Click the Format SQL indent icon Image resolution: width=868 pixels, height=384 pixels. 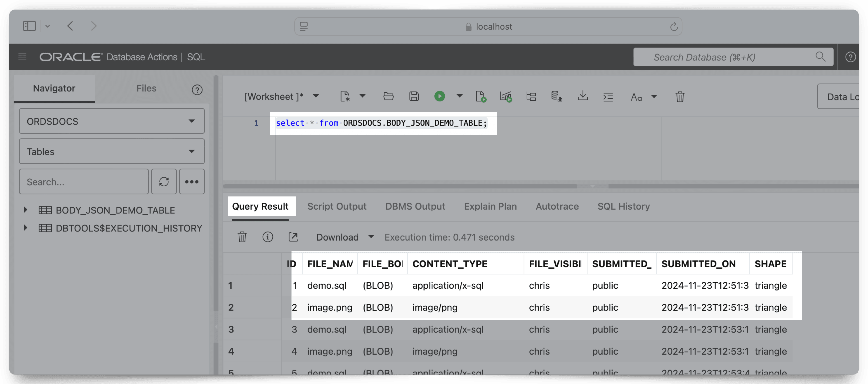coord(608,97)
